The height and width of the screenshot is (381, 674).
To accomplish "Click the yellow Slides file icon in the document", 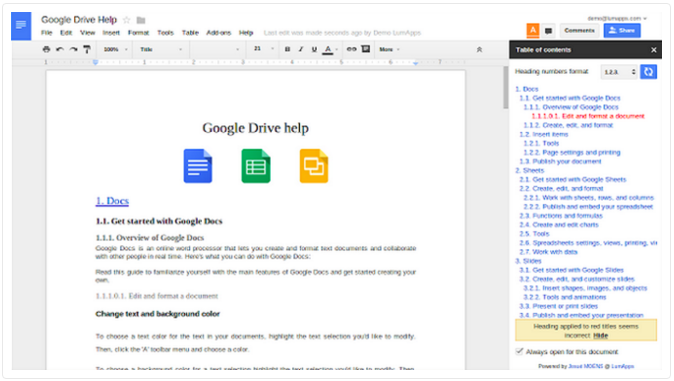I will [x=314, y=166].
